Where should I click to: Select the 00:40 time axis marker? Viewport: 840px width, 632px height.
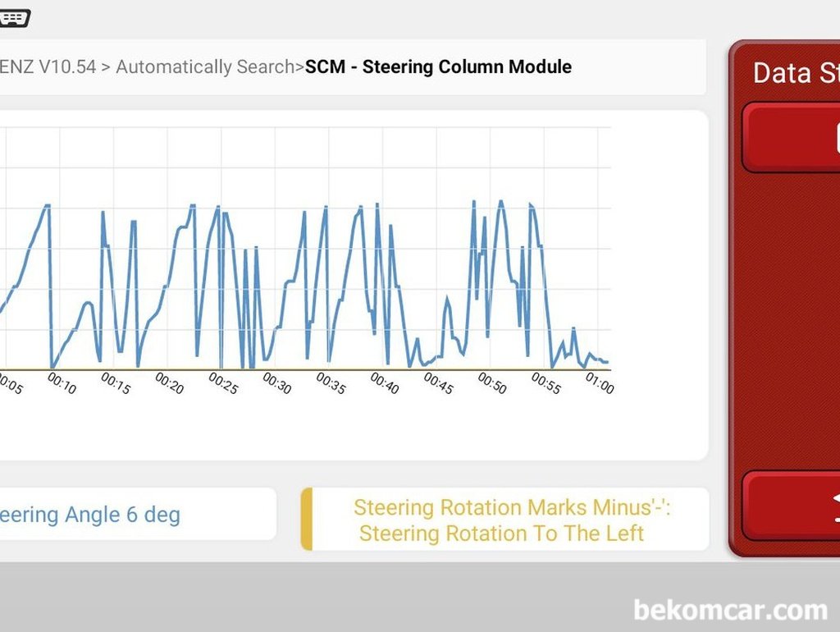pos(384,383)
